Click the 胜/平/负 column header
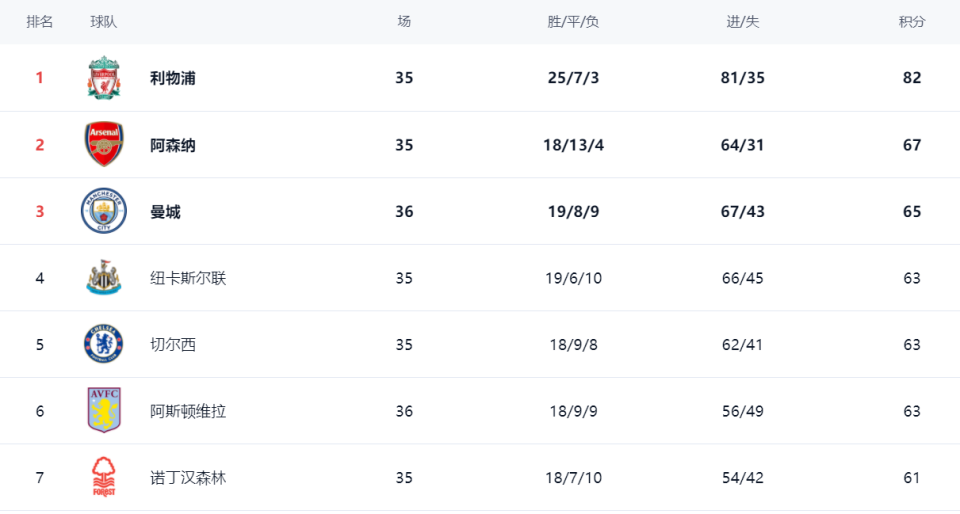 [x=573, y=22]
